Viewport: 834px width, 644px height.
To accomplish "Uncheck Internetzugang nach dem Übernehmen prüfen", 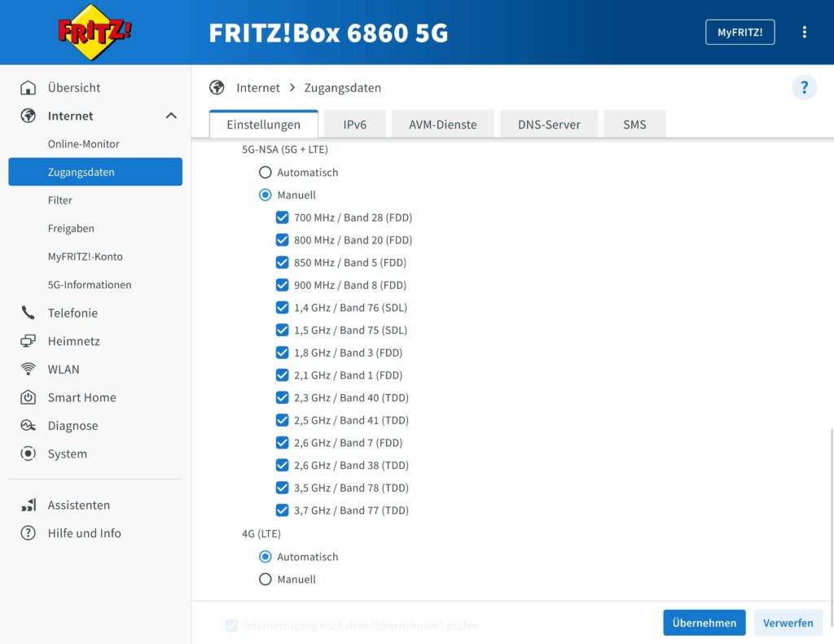I will click(231, 625).
